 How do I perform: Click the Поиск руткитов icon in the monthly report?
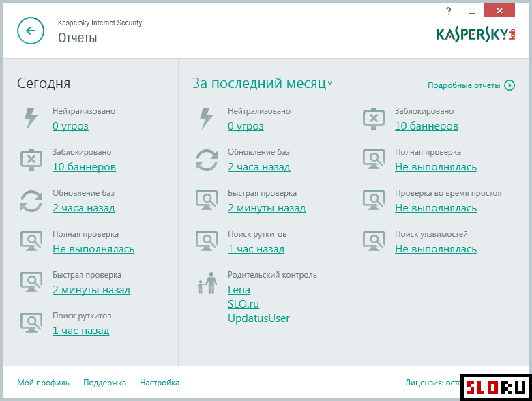(206, 241)
